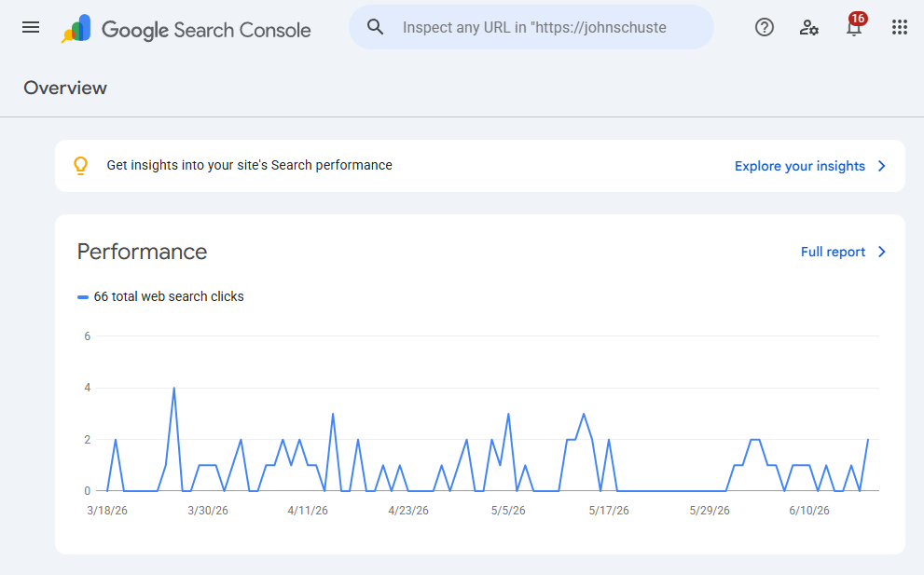Click the 66 total web search clicks legend

[x=169, y=296]
